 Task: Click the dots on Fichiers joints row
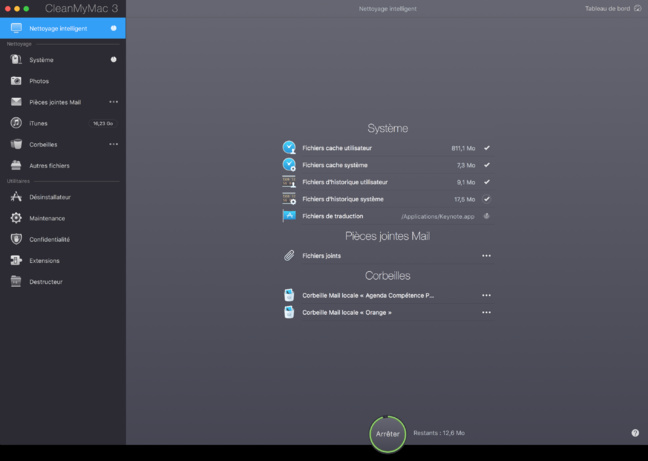(x=486, y=256)
